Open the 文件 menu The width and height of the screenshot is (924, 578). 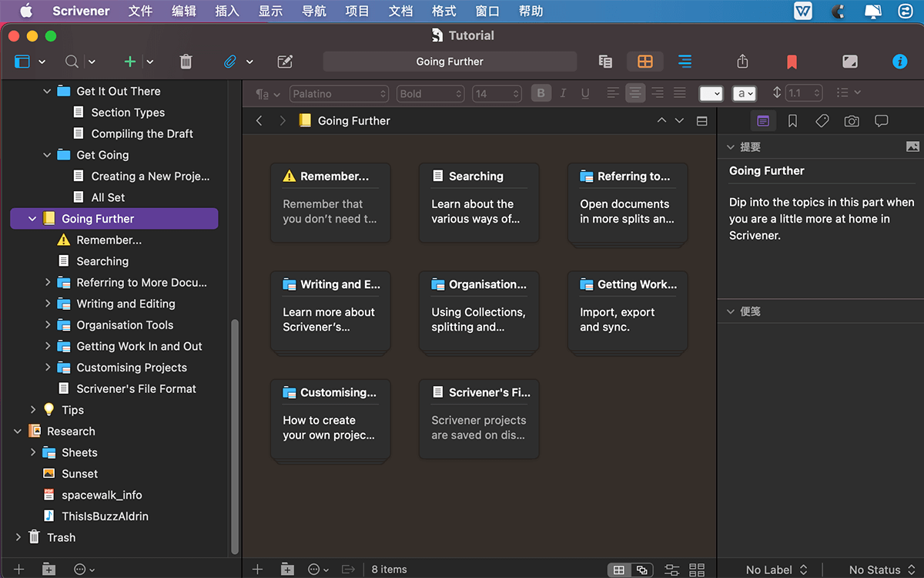coord(140,11)
